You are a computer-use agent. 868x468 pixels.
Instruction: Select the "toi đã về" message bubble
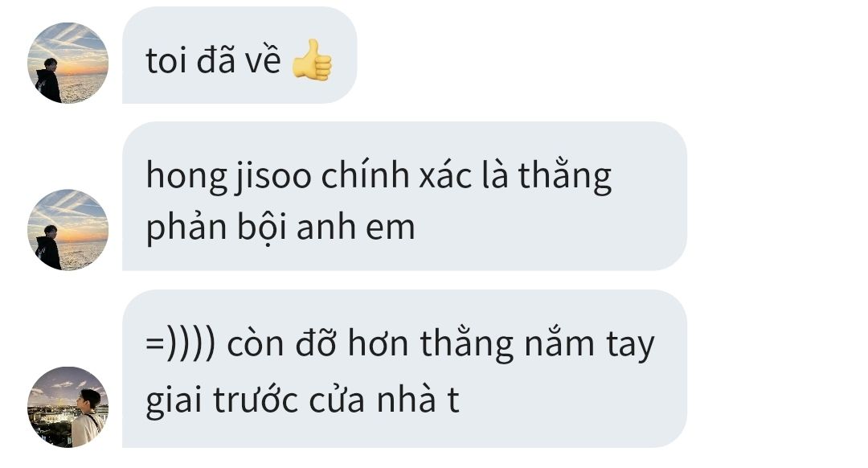click(x=240, y=55)
